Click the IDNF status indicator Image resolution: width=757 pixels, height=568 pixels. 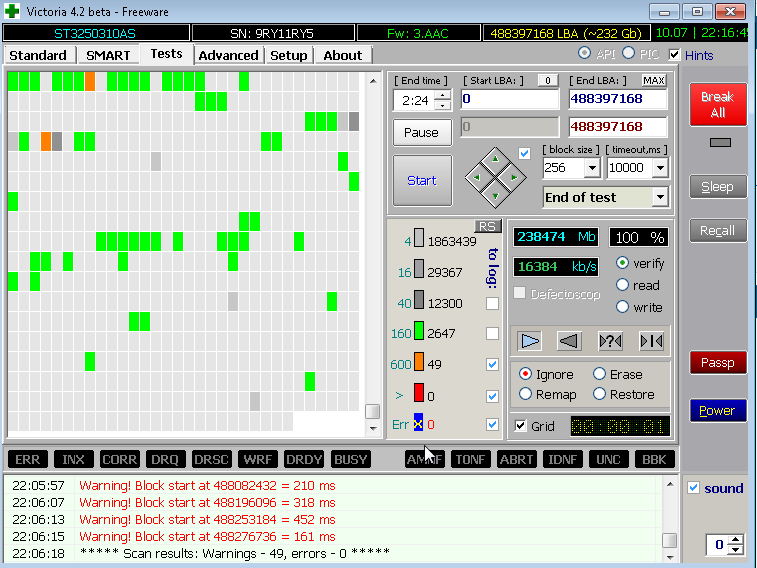562,459
